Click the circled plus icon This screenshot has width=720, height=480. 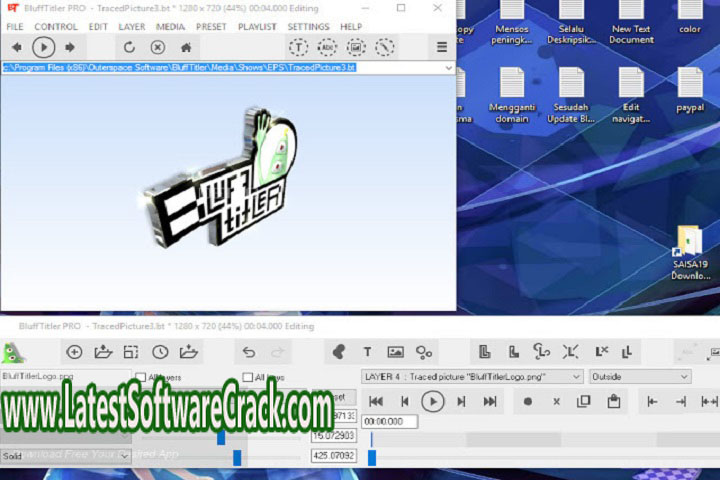pyautogui.click(x=74, y=352)
